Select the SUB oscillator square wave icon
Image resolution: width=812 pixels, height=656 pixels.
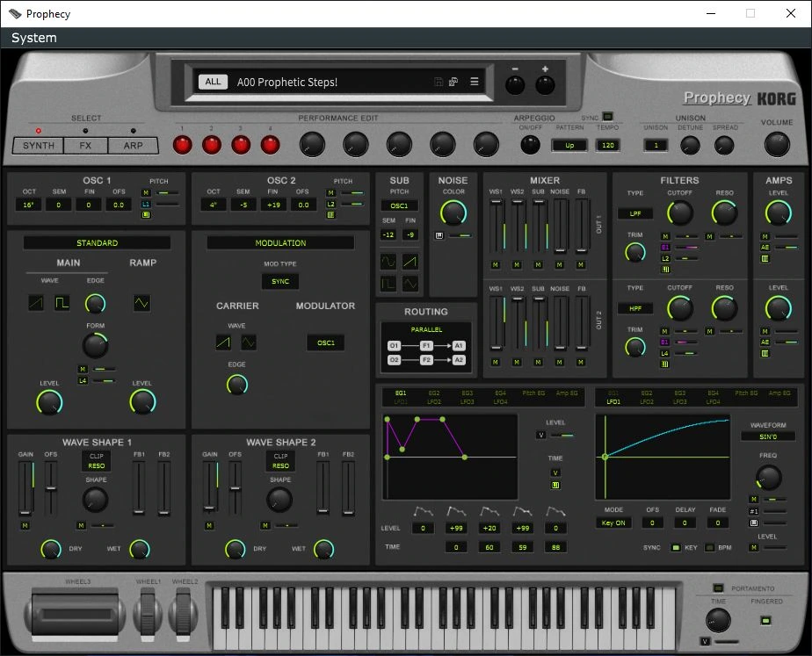(388, 284)
